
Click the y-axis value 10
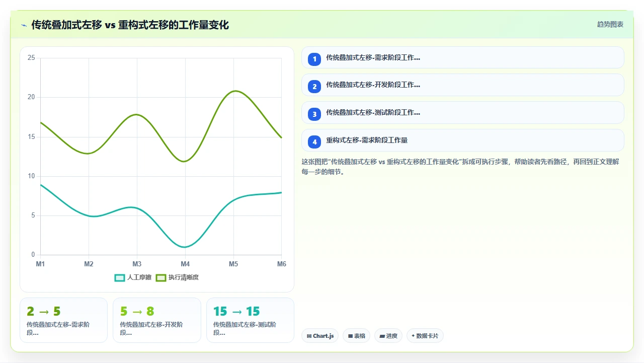pyautogui.click(x=31, y=176)
